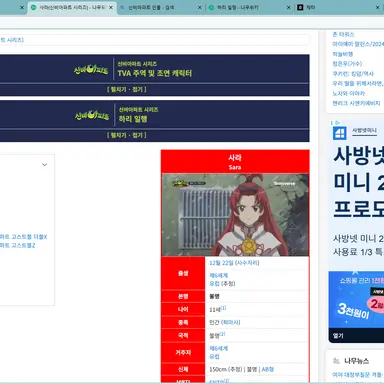384x384 pixels.
Task: Open the 사수자리 zodiac link
Action: (x=247, y=263)
